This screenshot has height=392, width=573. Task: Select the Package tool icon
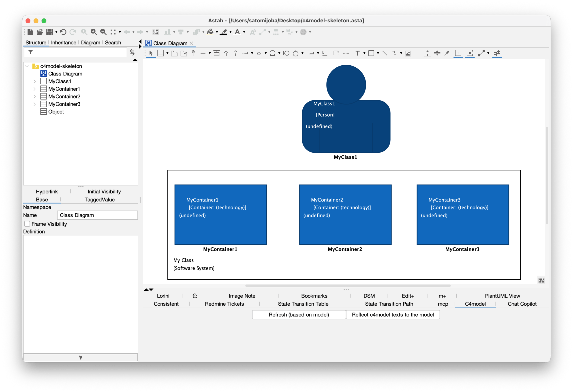(x=174, y=53)
